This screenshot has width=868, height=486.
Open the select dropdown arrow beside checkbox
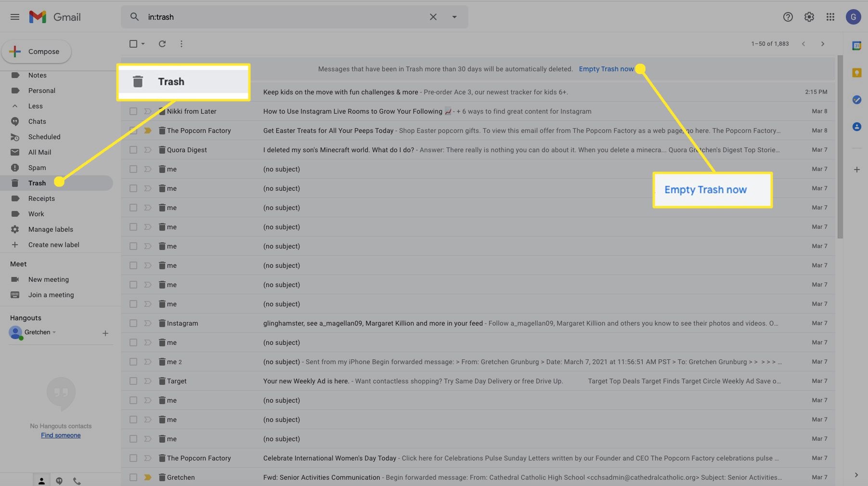(143, 44)
